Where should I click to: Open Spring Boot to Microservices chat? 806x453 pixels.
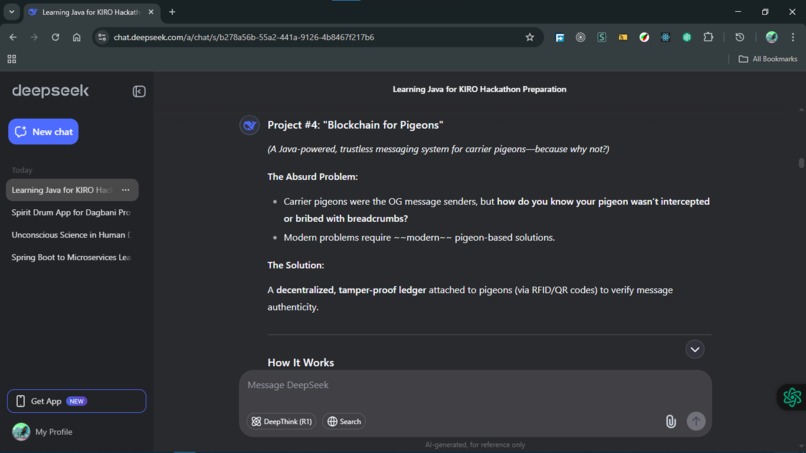[71, 257]
